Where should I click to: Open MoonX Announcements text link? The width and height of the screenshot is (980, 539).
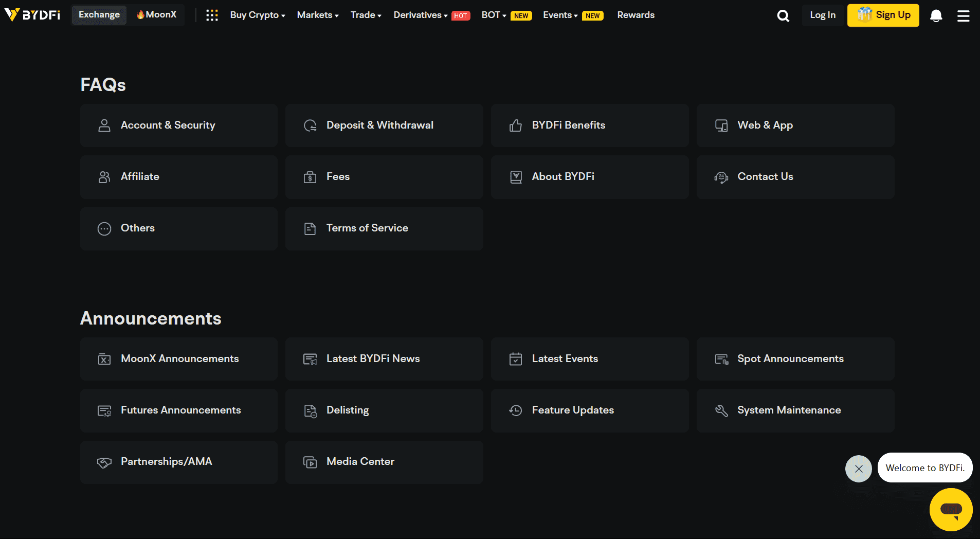coord(180,358)
